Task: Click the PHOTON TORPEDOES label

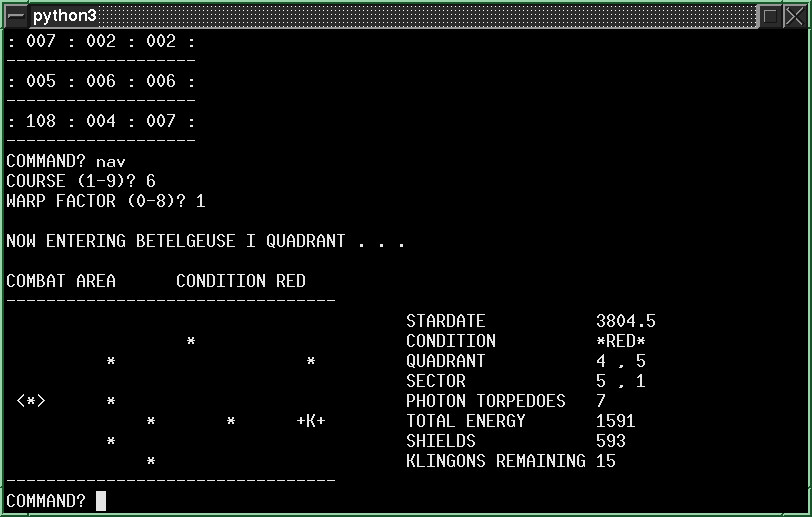Action: coord(485,401)
